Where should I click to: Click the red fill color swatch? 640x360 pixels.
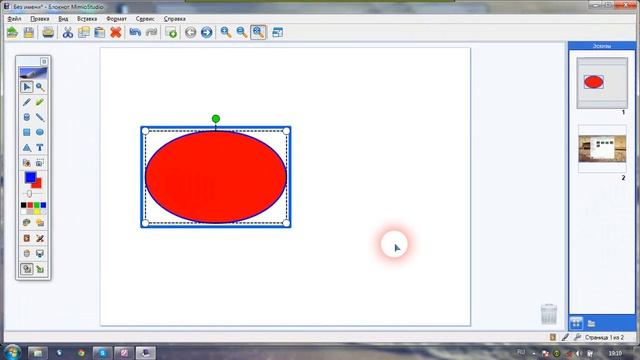tap(38, 184)
